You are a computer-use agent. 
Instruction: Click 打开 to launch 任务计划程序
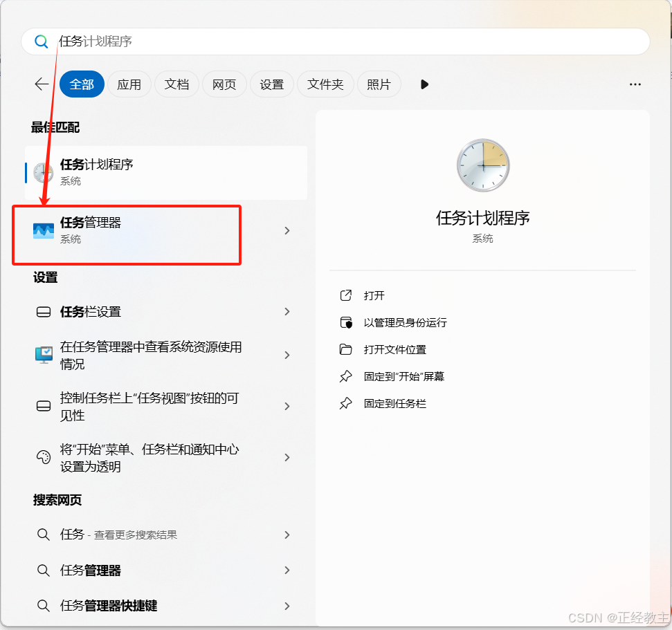pyautogui.click(x=374, y=296)
